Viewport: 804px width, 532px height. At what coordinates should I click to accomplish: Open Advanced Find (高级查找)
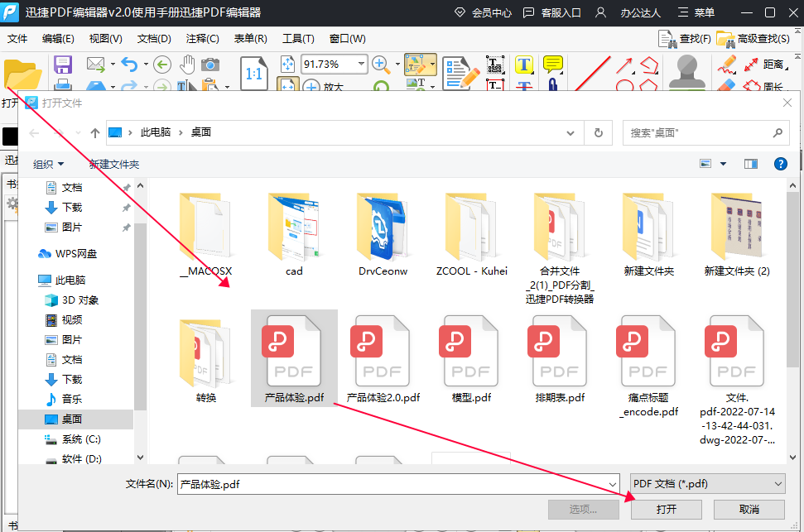[x=753, y=39]
